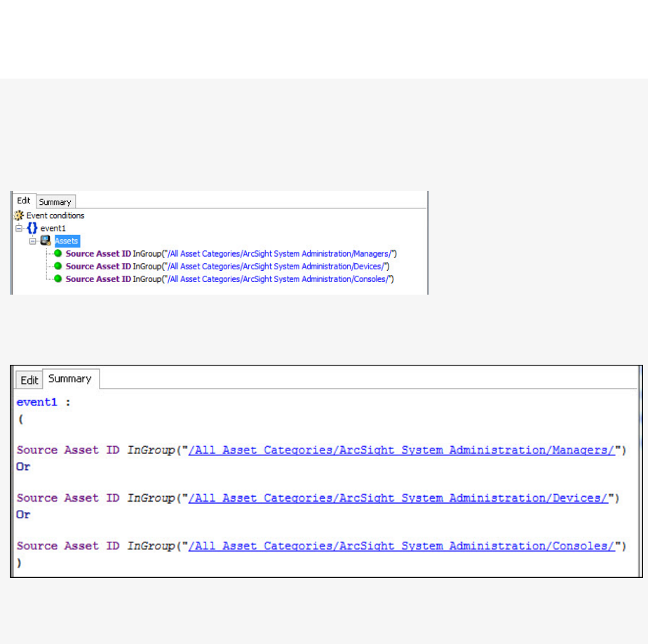Select the event1 tree item
This screenshot has height=644, width=648.
[x=53, y=228]
